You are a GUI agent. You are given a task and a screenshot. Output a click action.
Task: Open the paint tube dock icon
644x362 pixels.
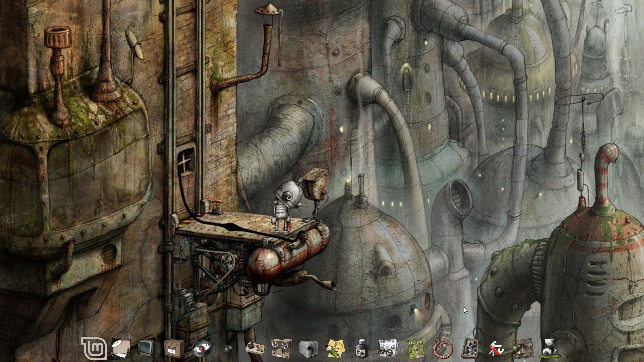(x=549, y=349)
